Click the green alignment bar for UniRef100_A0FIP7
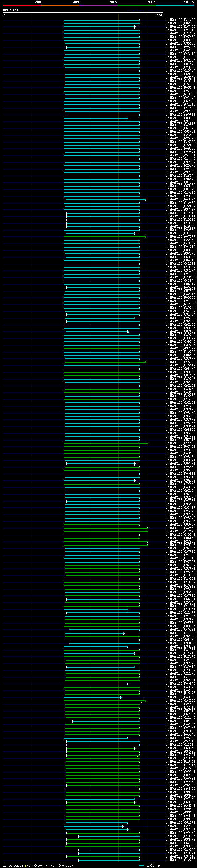This screenshot has height=868, width=197. pos(105,237)
